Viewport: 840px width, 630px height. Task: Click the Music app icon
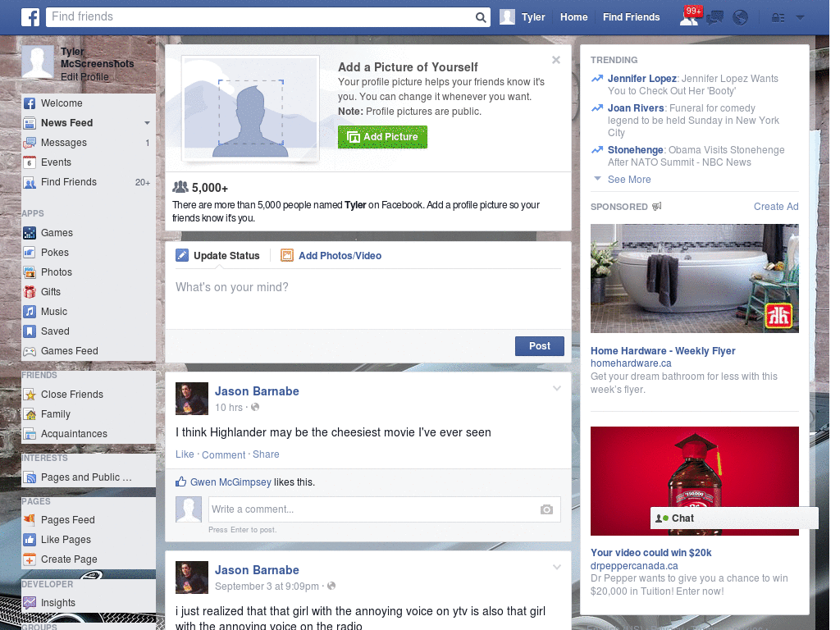30,312
